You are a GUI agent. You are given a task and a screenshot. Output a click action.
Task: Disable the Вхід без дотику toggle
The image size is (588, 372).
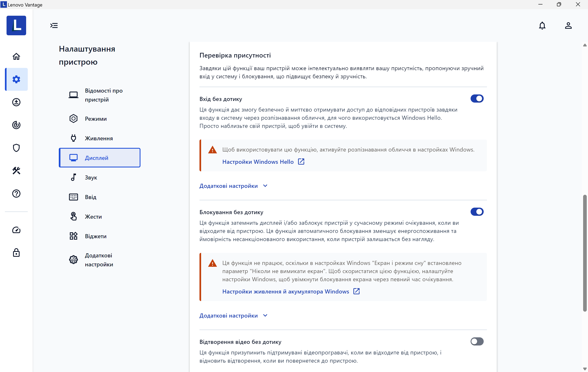pos(477,99)
